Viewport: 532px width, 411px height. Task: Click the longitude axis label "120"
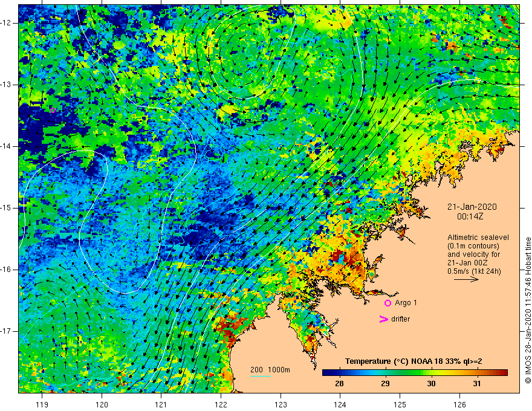tap(102, 404)
